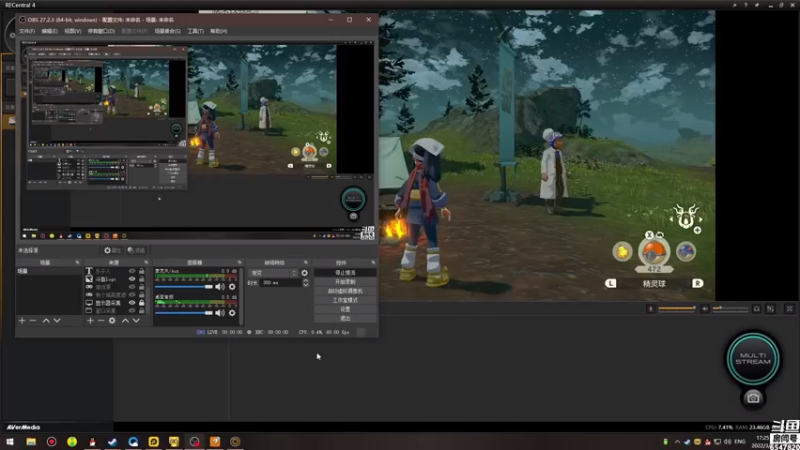Open transition properties gear icon

pos(305,273)
